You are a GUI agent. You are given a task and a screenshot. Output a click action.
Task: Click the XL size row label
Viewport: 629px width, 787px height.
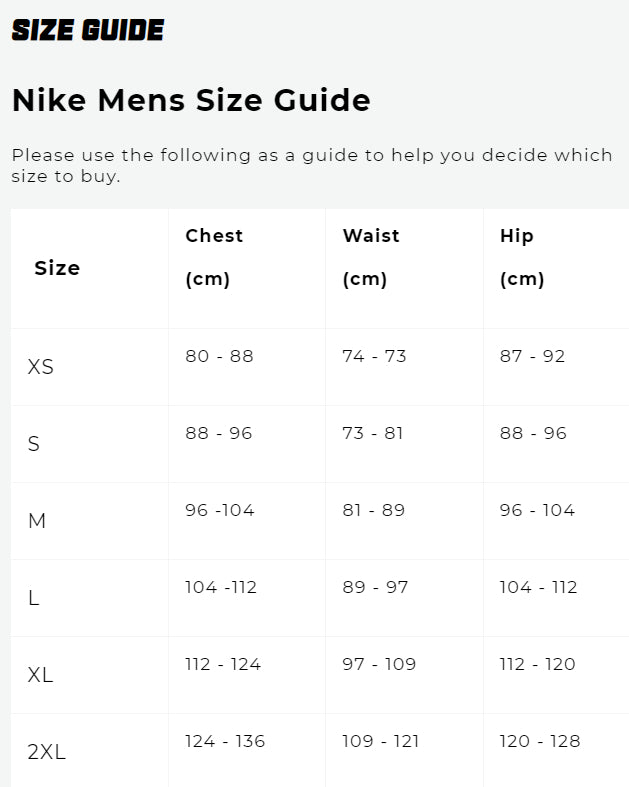click(41, 675)
